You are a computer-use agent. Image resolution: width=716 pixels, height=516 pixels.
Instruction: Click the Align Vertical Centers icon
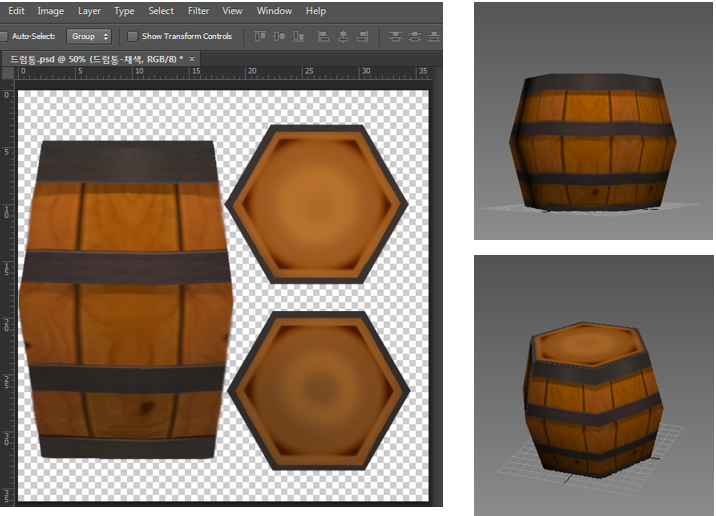(280, 37)
